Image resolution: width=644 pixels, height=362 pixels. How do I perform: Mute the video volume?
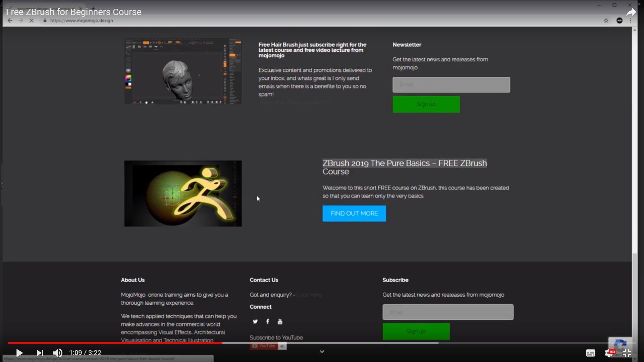[58, 353]
